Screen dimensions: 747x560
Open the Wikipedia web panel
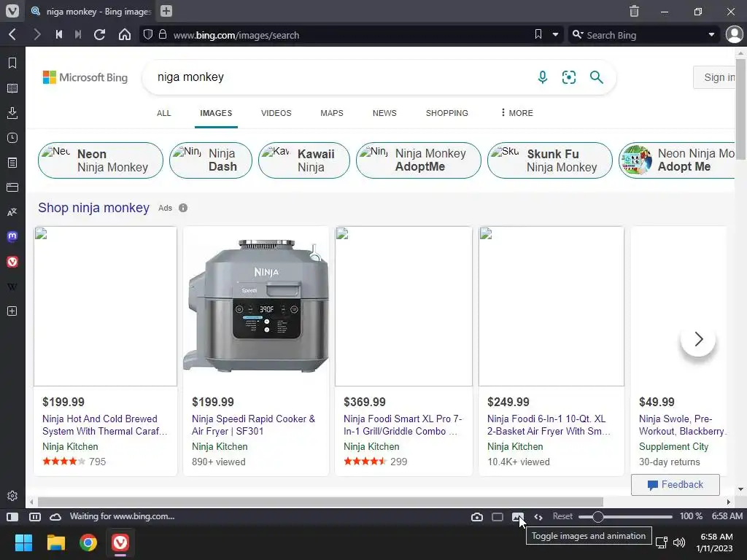pyautogui.click(x=12, y=287)
